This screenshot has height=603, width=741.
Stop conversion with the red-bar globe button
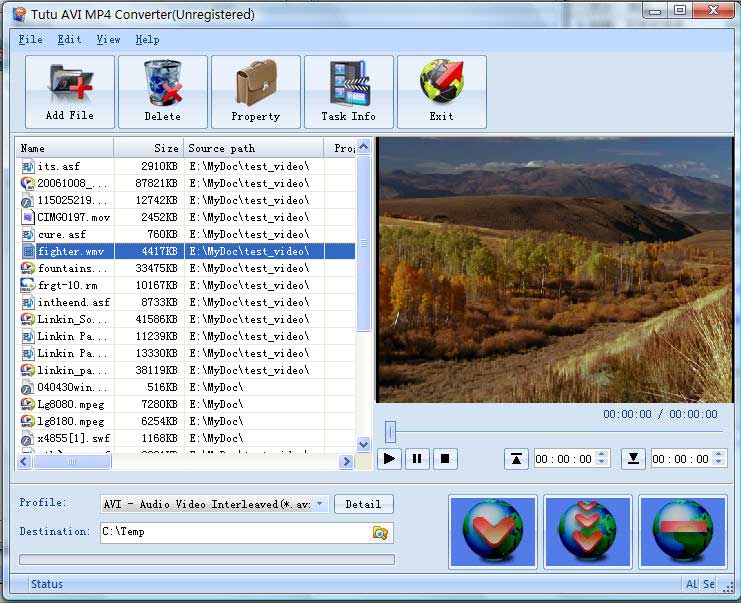coord(683,532)
